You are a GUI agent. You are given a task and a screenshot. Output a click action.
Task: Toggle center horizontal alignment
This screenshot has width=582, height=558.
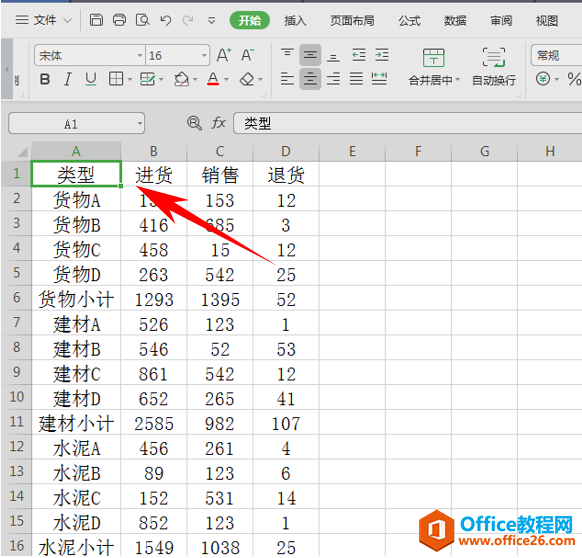click(310, 79)
